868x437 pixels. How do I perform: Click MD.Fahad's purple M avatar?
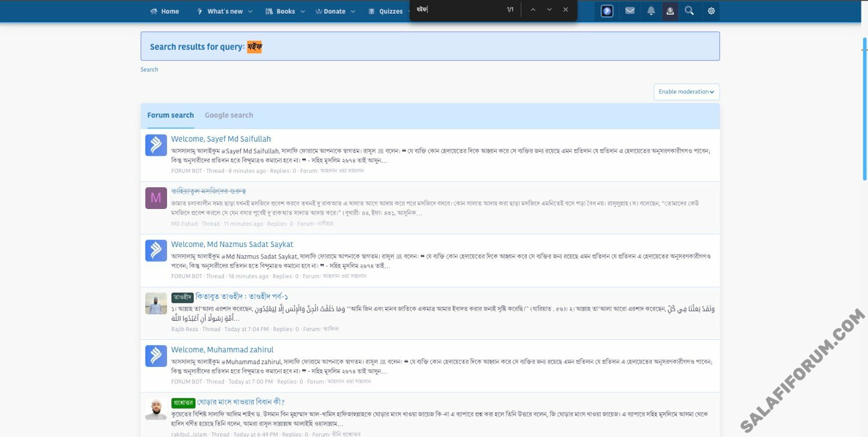pos(156,198)
